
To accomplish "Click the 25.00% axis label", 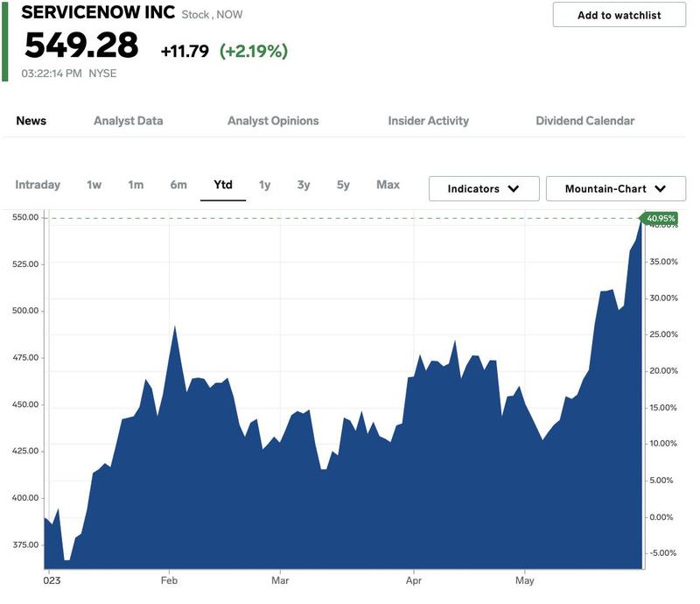I will click(663, 334).
